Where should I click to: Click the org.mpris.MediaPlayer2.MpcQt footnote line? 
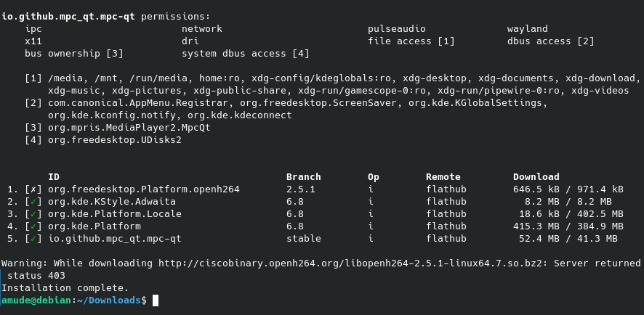[x=129, y=127]
